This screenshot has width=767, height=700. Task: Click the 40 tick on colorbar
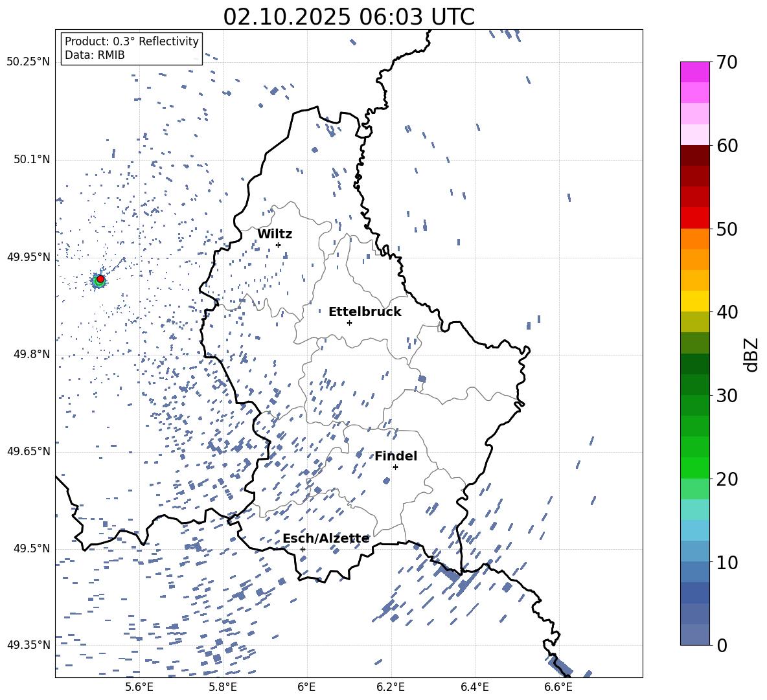tap(727, 312)
